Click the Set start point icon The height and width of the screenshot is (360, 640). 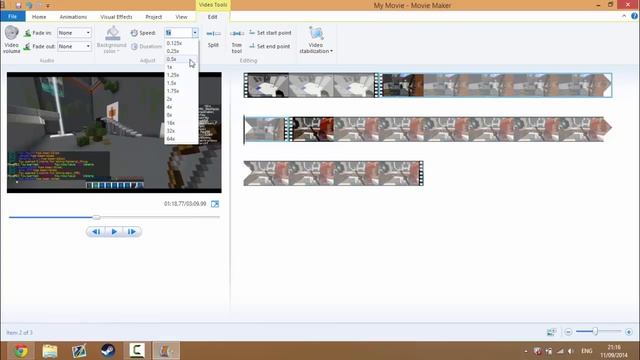[252, 32]
